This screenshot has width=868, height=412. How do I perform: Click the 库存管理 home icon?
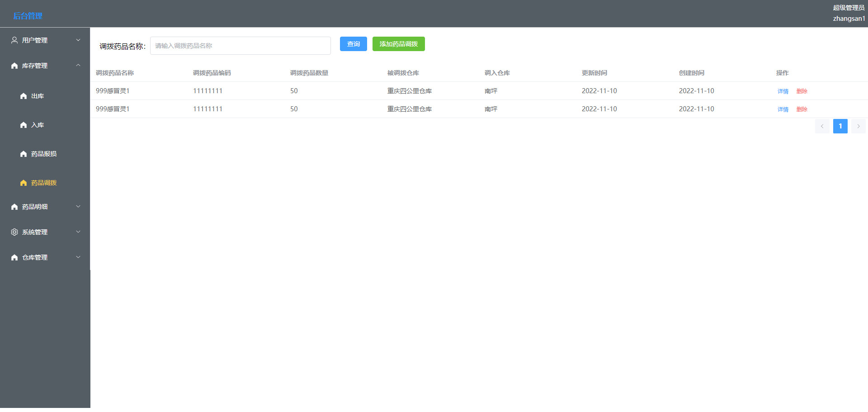coord(14,66)
